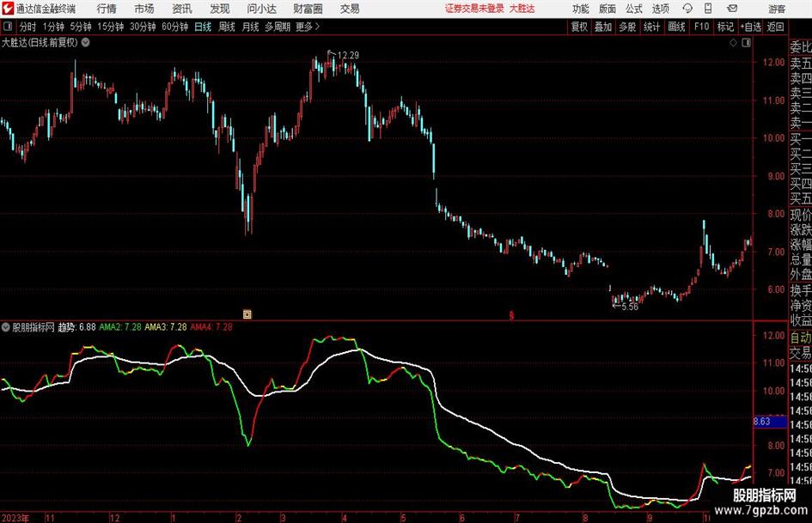
Task: Click the 画线 drawing tools button
Action: click(x=676, y=27)
